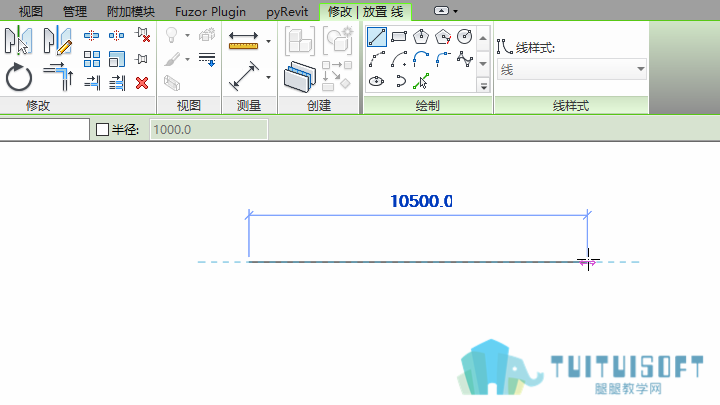Click the 测量 panel title
This screenshot has height=405, width=720.
pos(249,106)
